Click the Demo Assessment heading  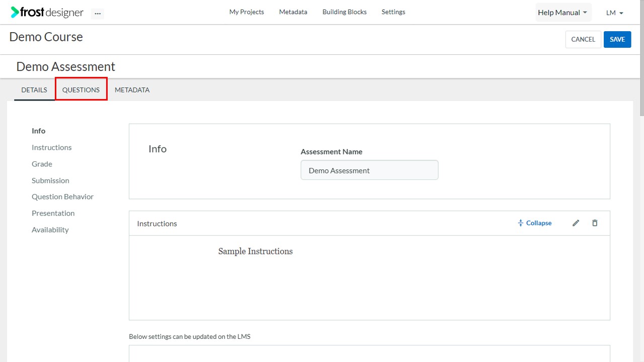66,66
